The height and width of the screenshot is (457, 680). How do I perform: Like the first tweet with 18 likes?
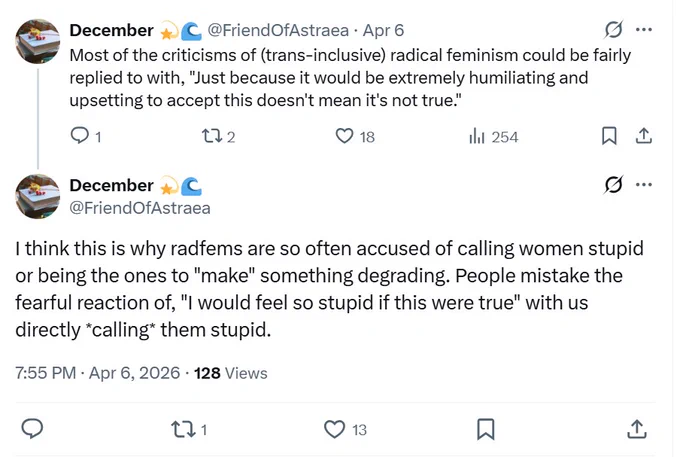355,137
